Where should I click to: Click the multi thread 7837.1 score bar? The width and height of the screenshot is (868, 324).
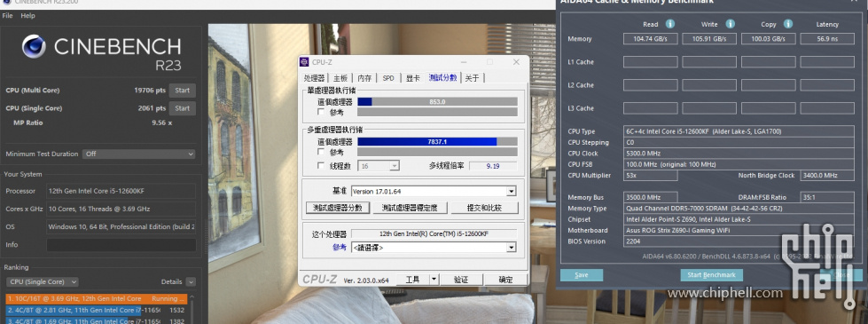click(437, 142)
